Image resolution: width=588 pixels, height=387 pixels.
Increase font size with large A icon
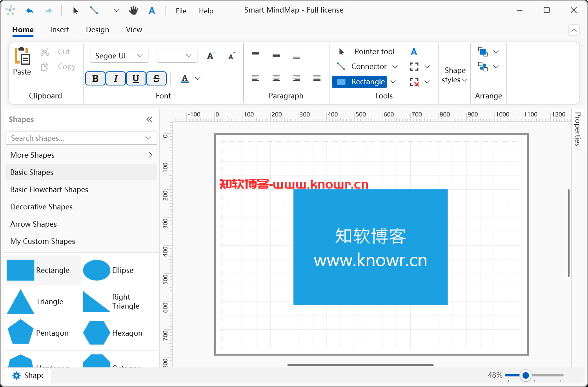(x=211, y=56)
